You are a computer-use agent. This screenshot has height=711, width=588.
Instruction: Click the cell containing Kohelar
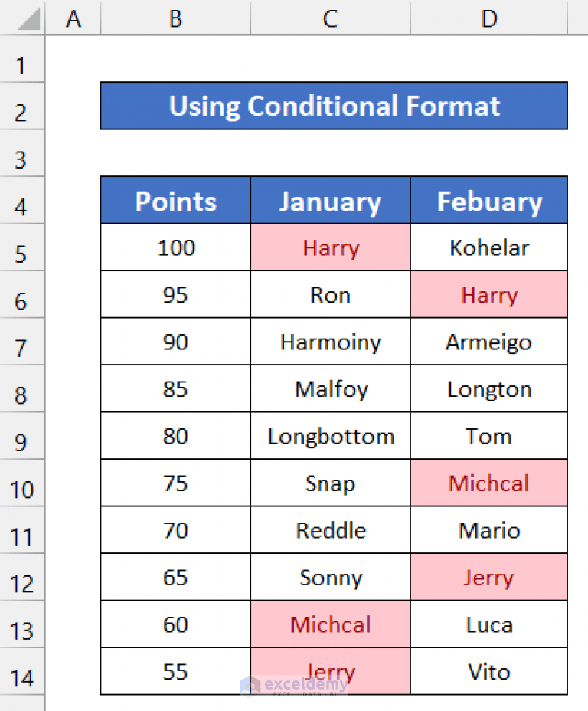489,247
